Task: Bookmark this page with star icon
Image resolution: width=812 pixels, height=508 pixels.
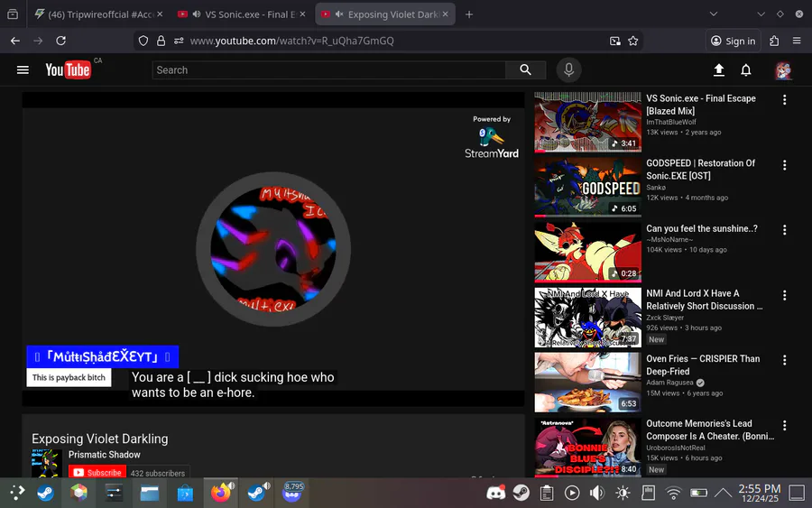Action: point(632,41)
